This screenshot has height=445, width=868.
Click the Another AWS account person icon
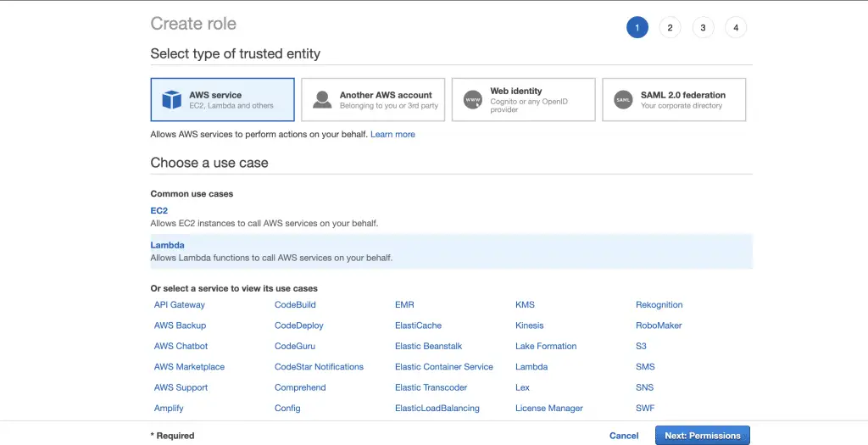[322, 100]
